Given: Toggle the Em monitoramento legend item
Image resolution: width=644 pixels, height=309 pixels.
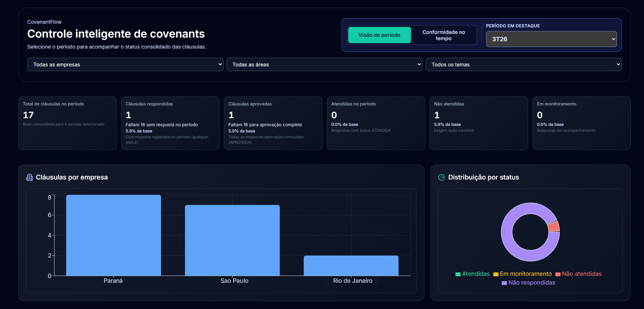Looking at the screenshot, I should pyautogui.click(x=523, y=274).
